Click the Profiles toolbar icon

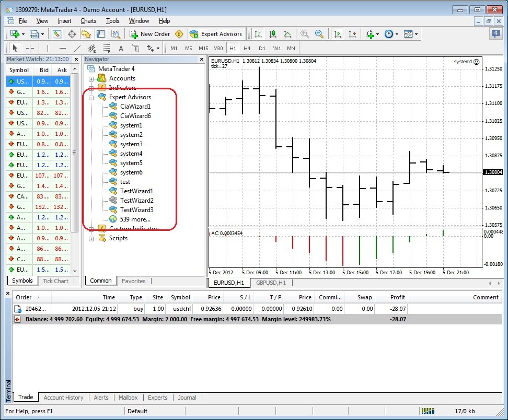tap(33, 34)
